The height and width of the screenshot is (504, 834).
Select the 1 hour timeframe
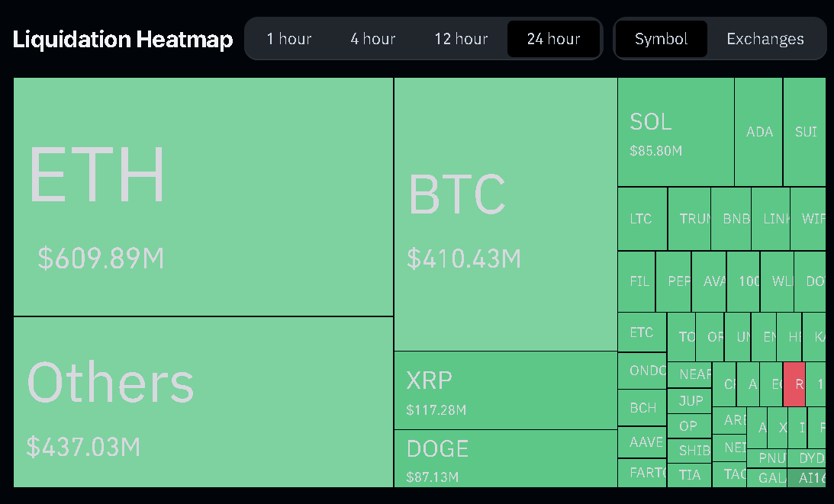(x=289, y=39)
